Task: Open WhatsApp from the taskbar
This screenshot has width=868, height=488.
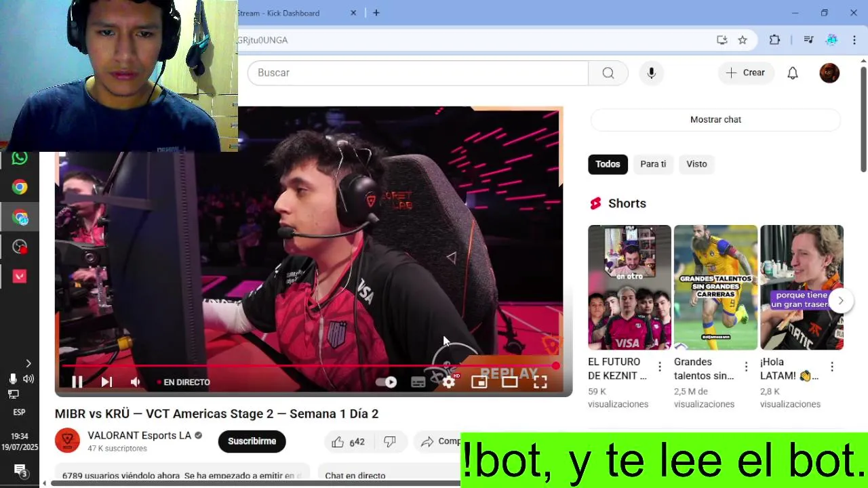Action: pyautogui.click(x=20, y=158)
